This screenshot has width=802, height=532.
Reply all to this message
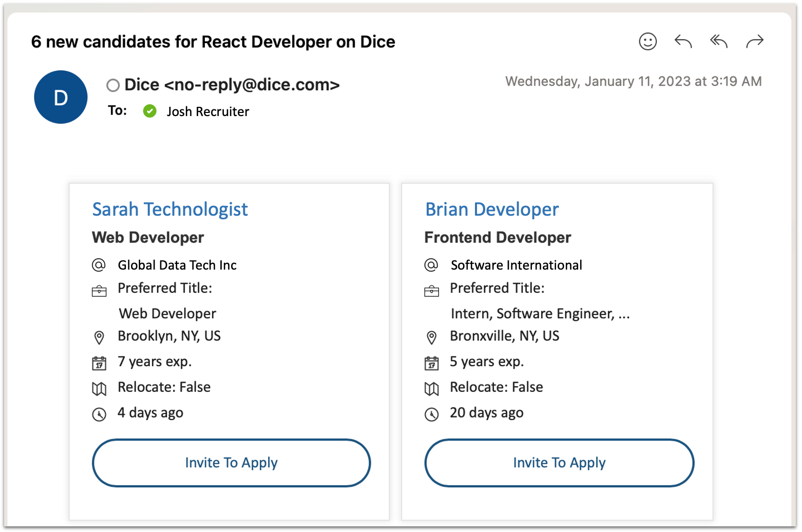[718, 42]
